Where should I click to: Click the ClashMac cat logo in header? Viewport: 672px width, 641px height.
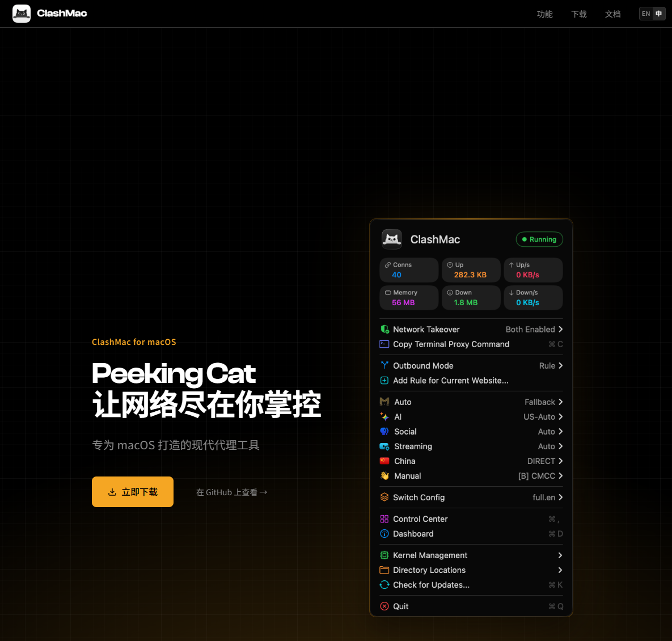(22, 14)
